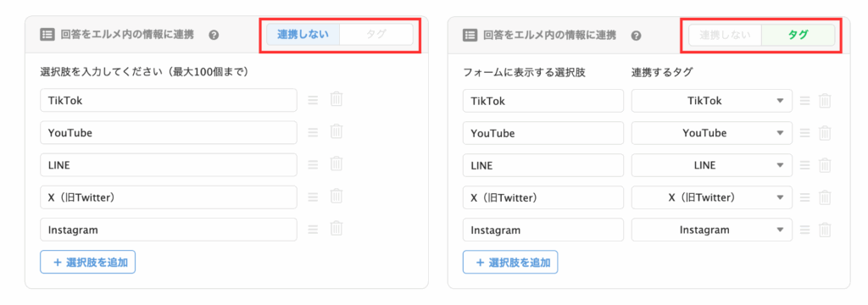Open the LINE tag selector
Image resolution: width=868 pixels, height=305 pixels.
click(x=712, y=165)
